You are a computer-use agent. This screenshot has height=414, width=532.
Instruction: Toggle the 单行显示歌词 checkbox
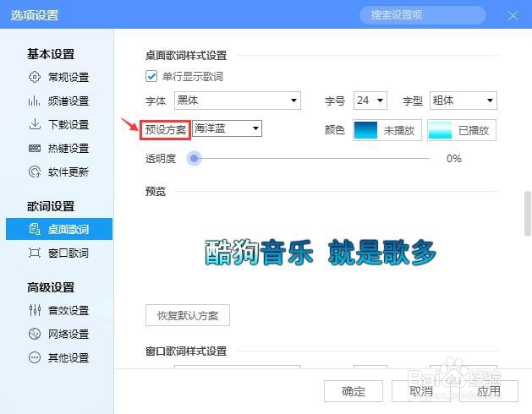(x=151, y=76)
